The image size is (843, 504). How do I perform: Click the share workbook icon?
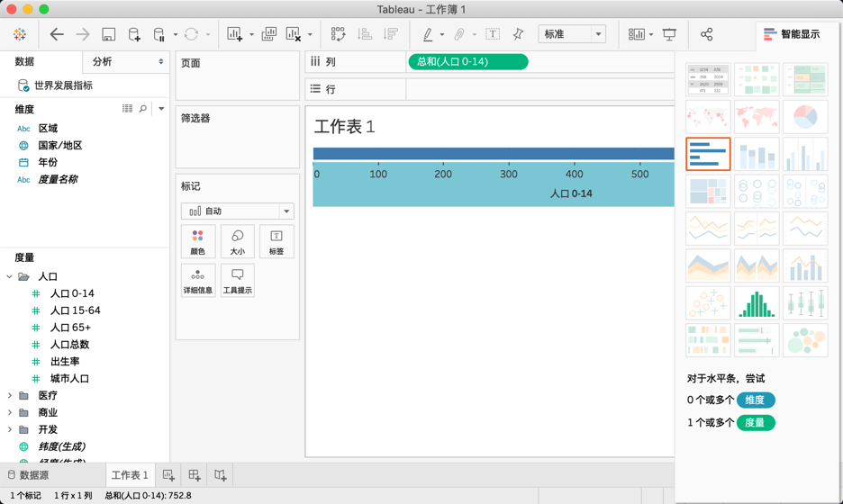706,34
